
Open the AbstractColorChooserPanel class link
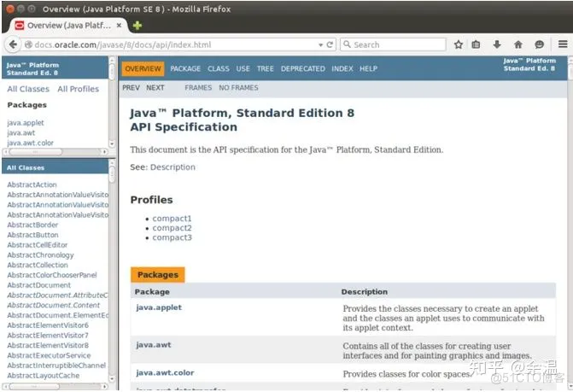(x=52, y=275)
